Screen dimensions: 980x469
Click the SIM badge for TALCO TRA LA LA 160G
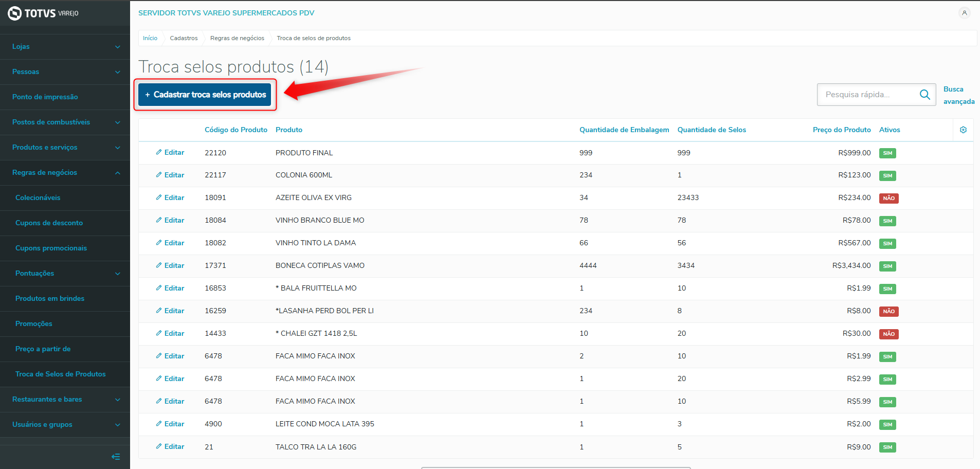click(x=887, y=447)
